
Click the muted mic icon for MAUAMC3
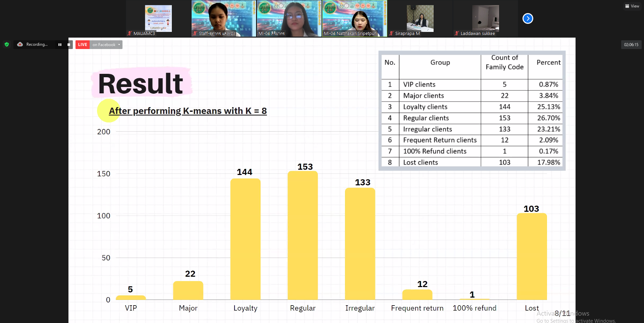[130, 33]
